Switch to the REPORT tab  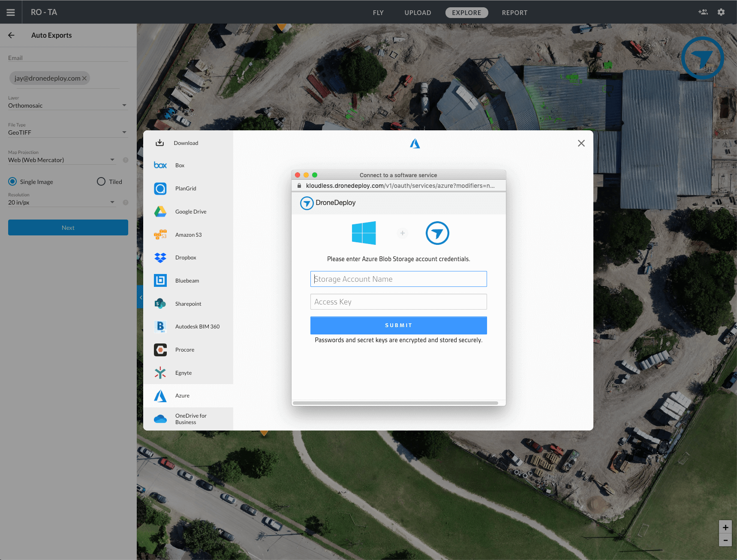coord(514,12)
